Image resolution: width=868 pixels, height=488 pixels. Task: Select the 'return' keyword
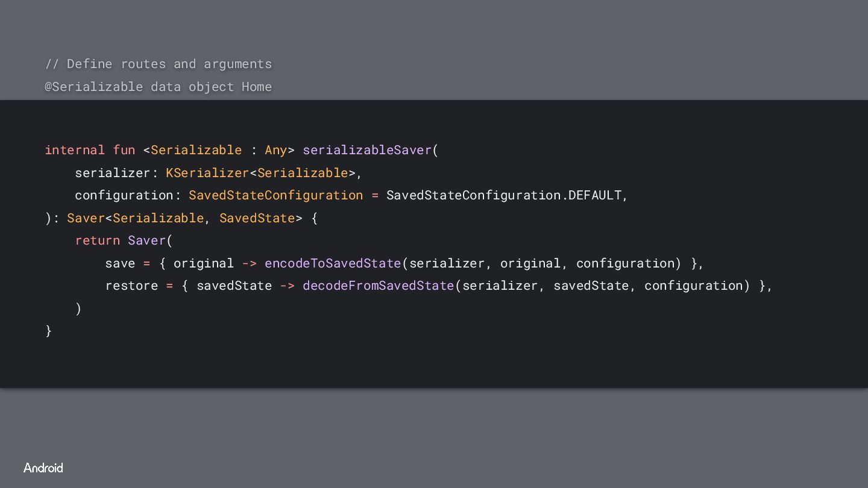click(x=98, y=240)
